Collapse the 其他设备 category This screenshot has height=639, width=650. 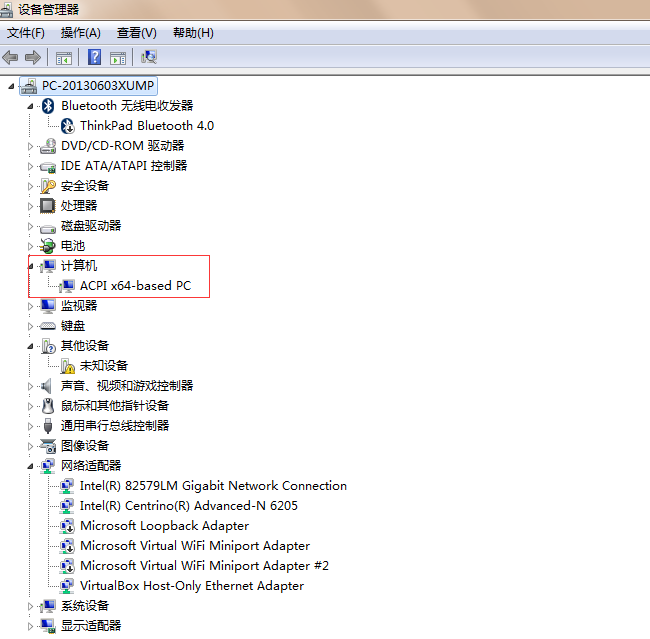click(30, 346)
